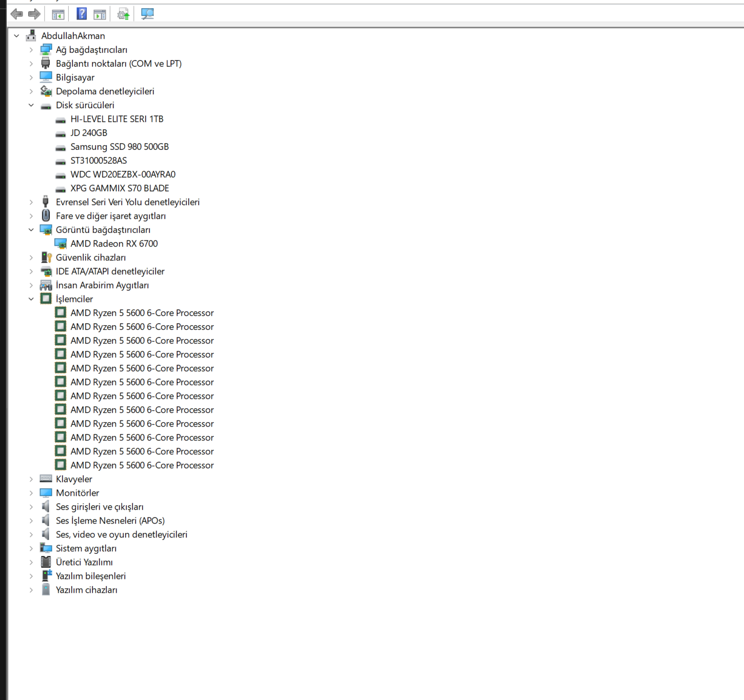Expand the Depolama denetleyicileri chevron
This screenshot has width=744, height=700.
31,91
